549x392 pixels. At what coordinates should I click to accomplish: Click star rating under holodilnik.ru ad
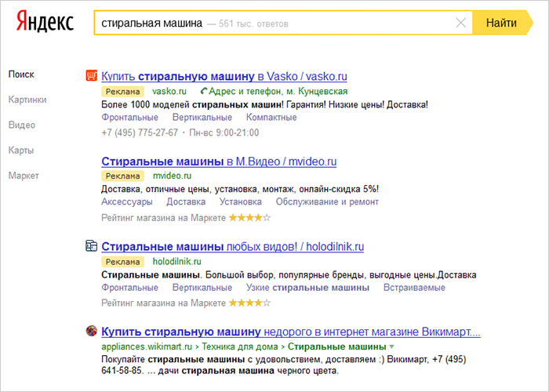(x=249, y=303)
